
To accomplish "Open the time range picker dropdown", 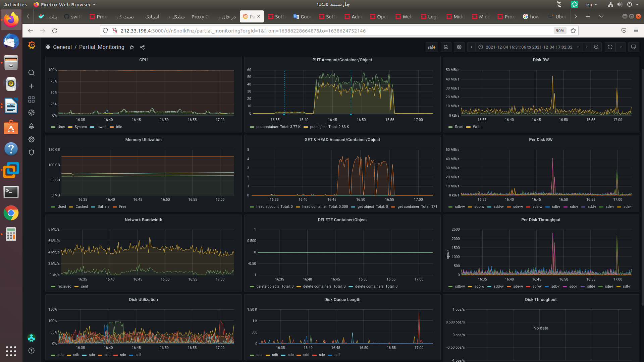I will (529, 47).
